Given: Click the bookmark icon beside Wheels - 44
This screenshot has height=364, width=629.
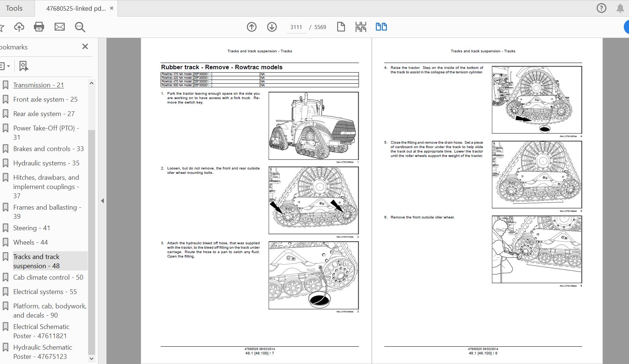Looking at the screenshot, I should point(6,242).
